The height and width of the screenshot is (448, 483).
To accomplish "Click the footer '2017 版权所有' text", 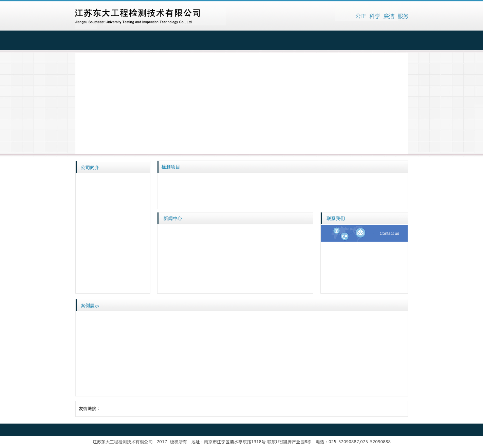I will 172,442.
